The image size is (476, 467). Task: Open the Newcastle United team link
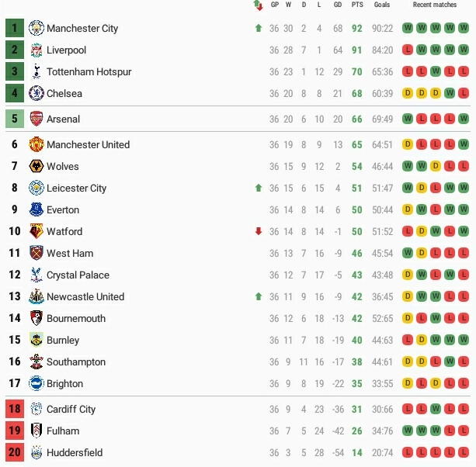pos(85,297)
